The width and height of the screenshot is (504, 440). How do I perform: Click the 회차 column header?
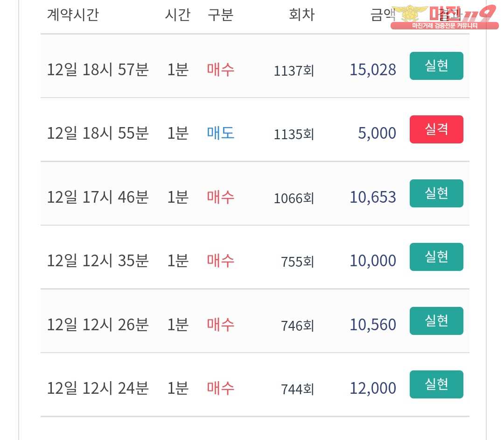[x=301, y=15]
